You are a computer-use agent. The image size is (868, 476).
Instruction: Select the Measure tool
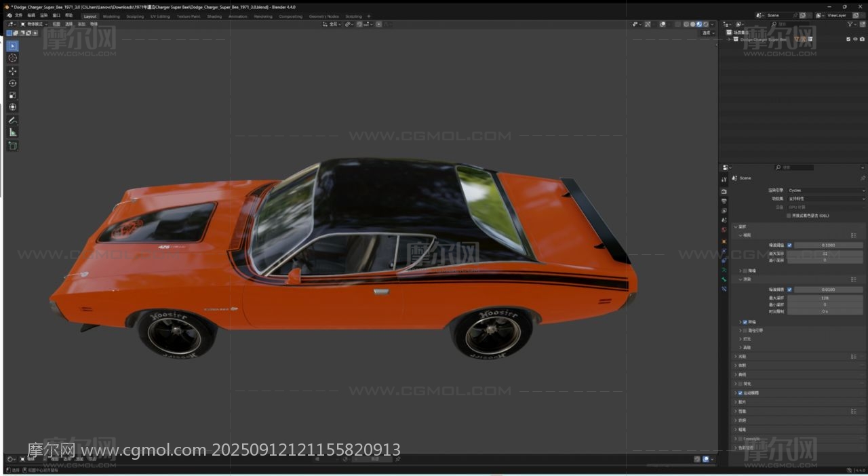(12, 132)
